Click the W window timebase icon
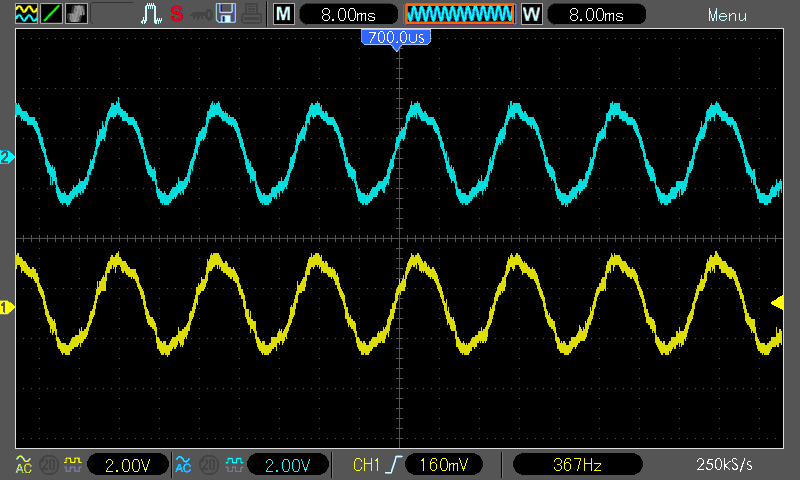This screenshot has width=800, height=480. tap(532, 14)
